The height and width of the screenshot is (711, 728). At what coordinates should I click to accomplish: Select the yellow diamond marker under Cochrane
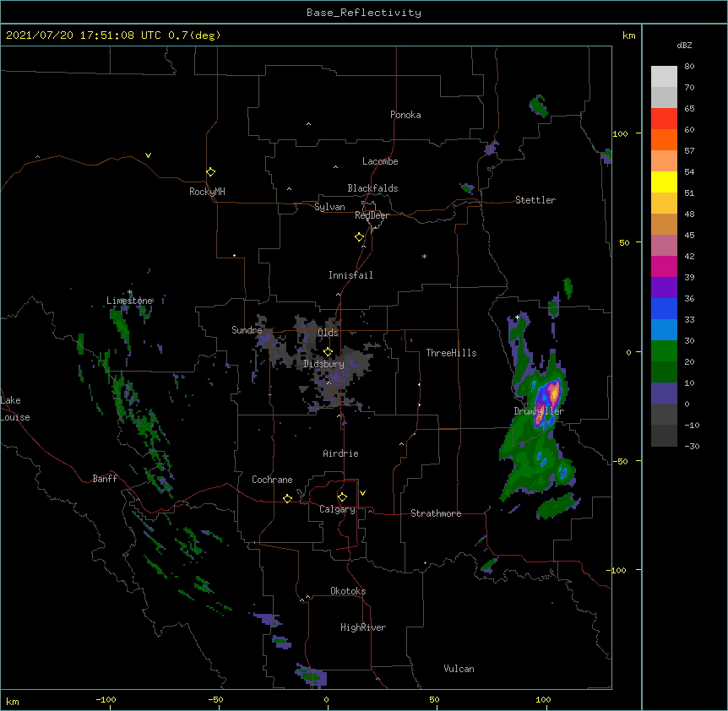(x=287, y=498)
